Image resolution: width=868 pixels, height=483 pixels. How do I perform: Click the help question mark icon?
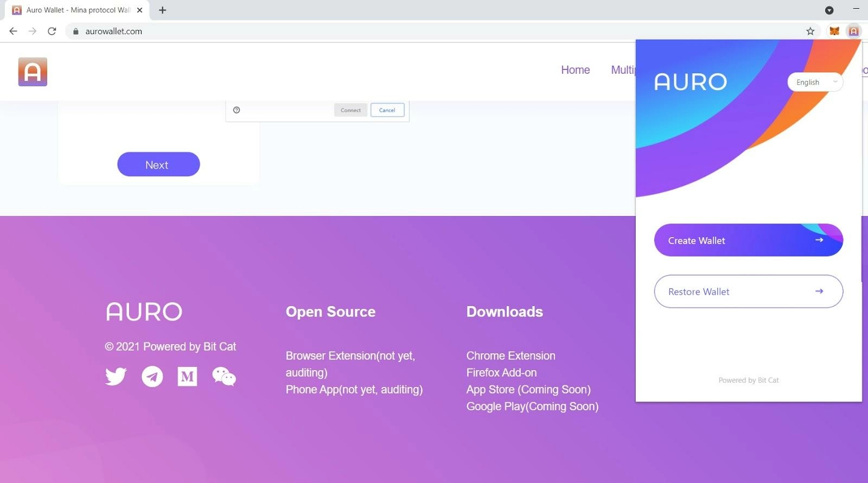pyautogui.click(x=237, y=110)
